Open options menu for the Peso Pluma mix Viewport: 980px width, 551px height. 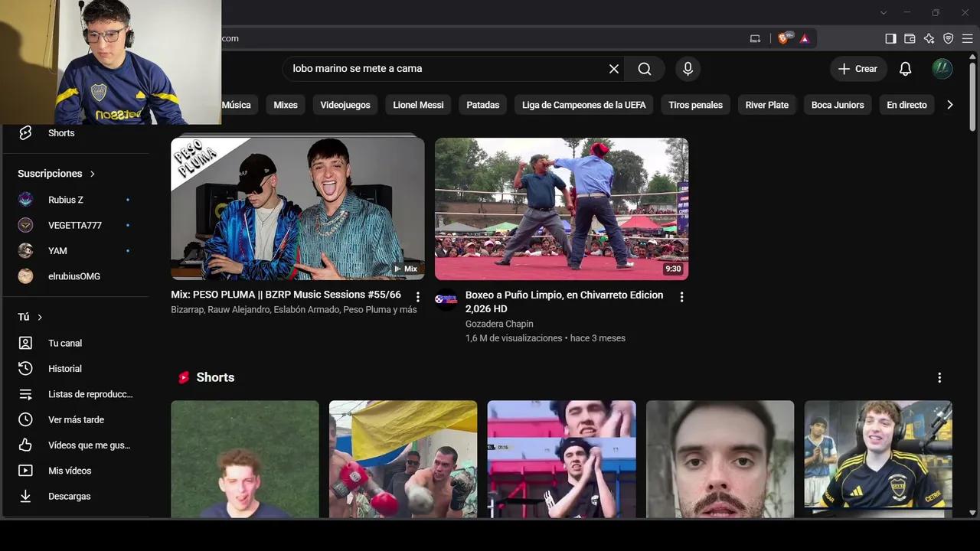coord(418,297)
